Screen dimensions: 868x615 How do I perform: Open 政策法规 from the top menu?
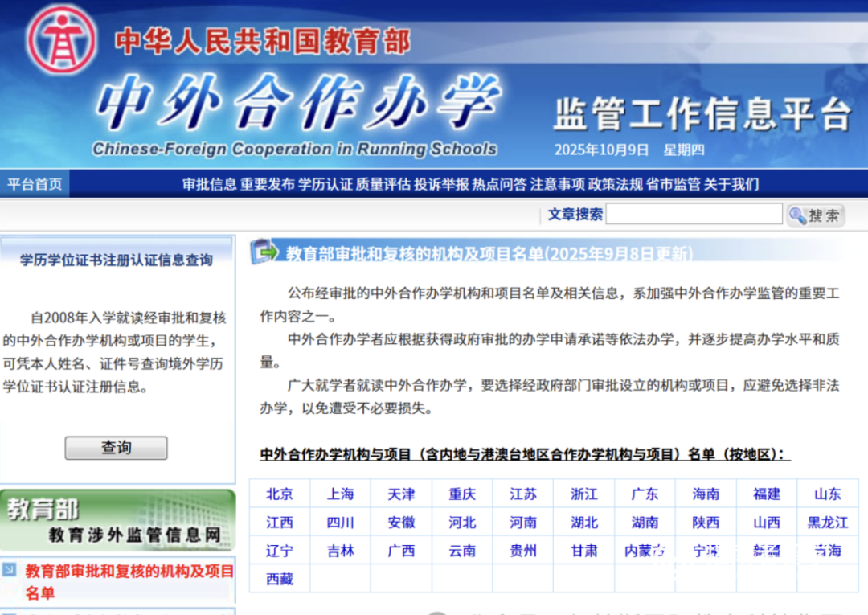(x=616, y=184)
